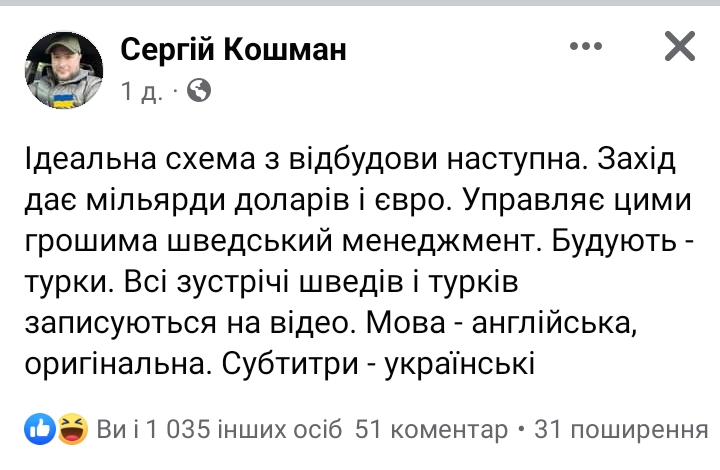Show who reacted: 'Ви і 1 035 інших осіб'
720x470 pixels.
click(220, 430)
